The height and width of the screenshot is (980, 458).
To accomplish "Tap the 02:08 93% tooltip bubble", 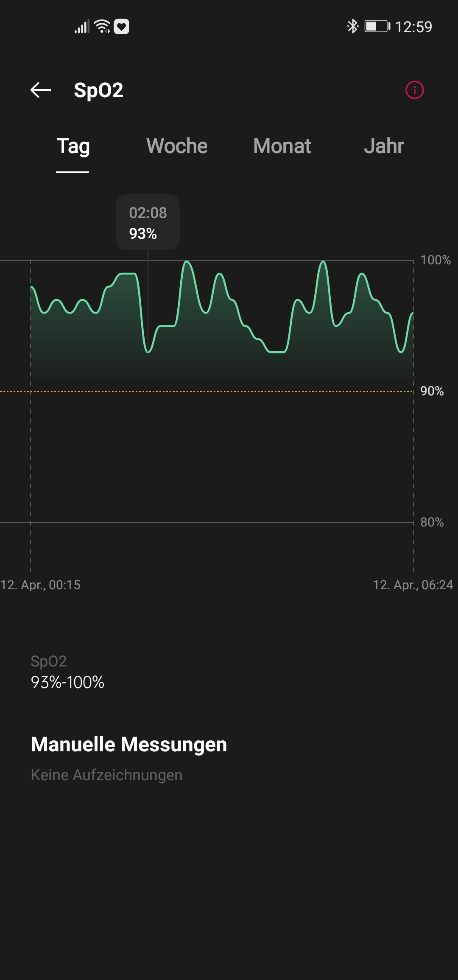I will click(x=148, y=222).
